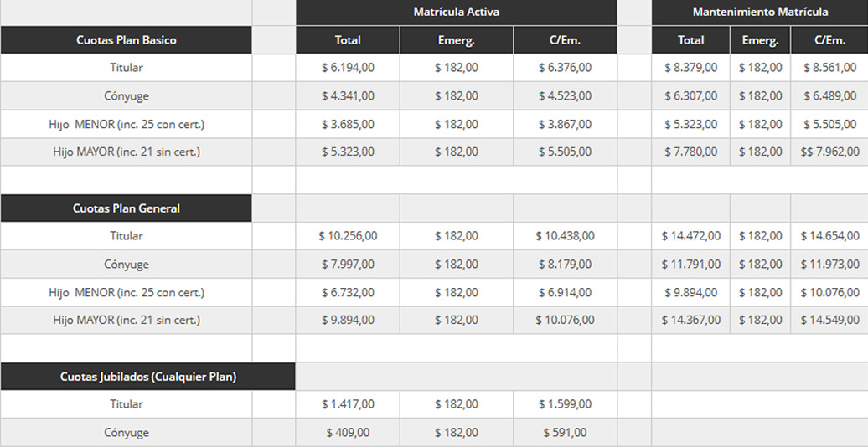Click the $ 6.307,00 maintenance Cónyuge total
Viewport: 868px width, 447px height.
[691, 95]
